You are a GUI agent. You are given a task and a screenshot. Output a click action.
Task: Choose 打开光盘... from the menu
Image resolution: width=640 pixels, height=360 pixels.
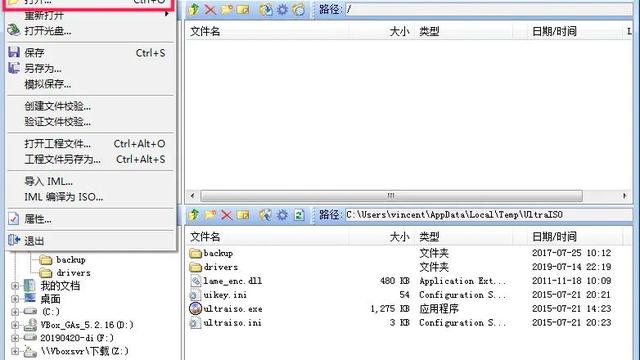click(91, 31)
